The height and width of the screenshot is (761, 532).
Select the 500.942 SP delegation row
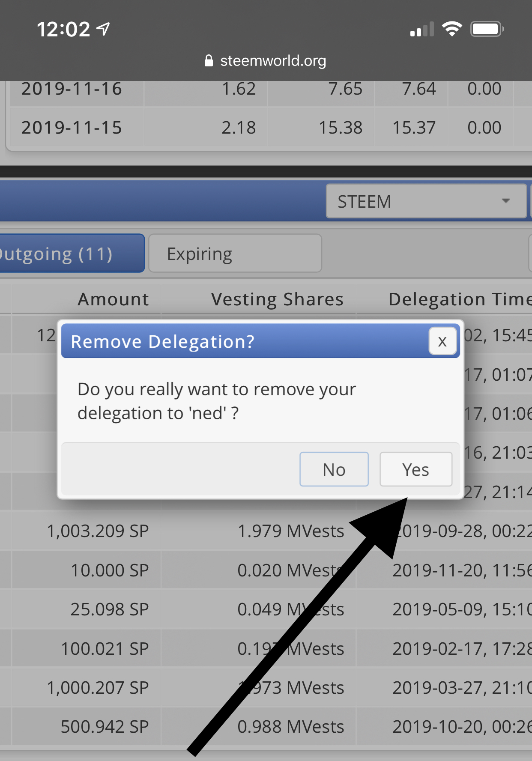point(266,726)
